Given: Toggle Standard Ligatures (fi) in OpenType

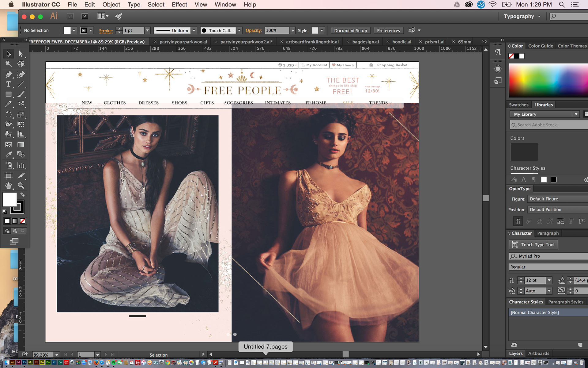Looking at the screenshot, I should [x=518, y=221].
